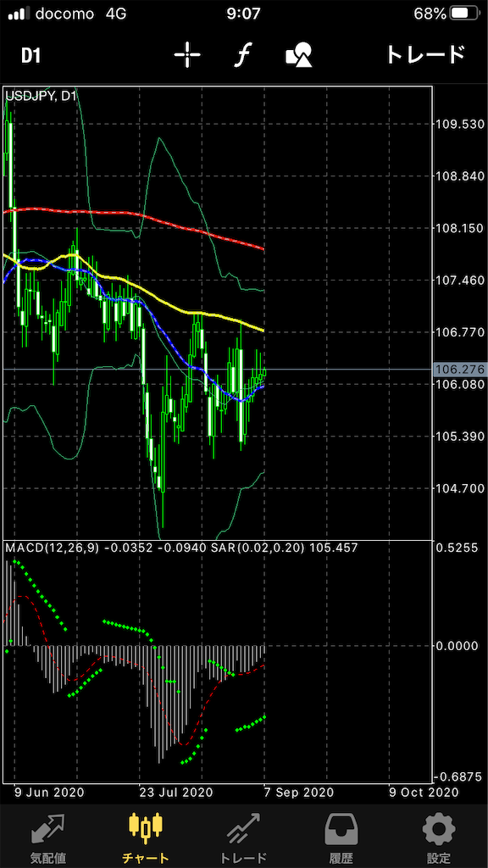Open the D1 timeframe selector

(x=31, y=55)
